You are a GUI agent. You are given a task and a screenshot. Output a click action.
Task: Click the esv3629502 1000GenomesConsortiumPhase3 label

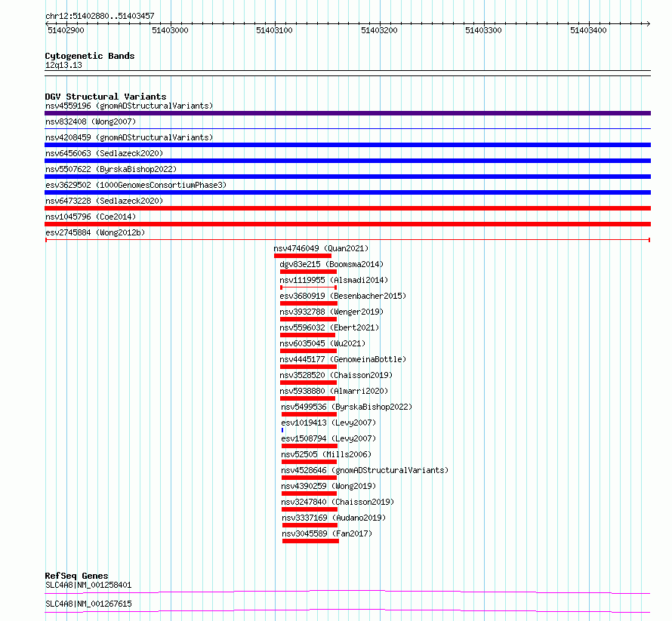[x=136, y=185]
